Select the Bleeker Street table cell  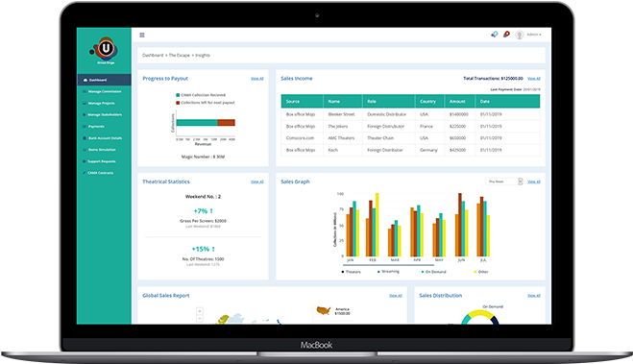(342, 114)
